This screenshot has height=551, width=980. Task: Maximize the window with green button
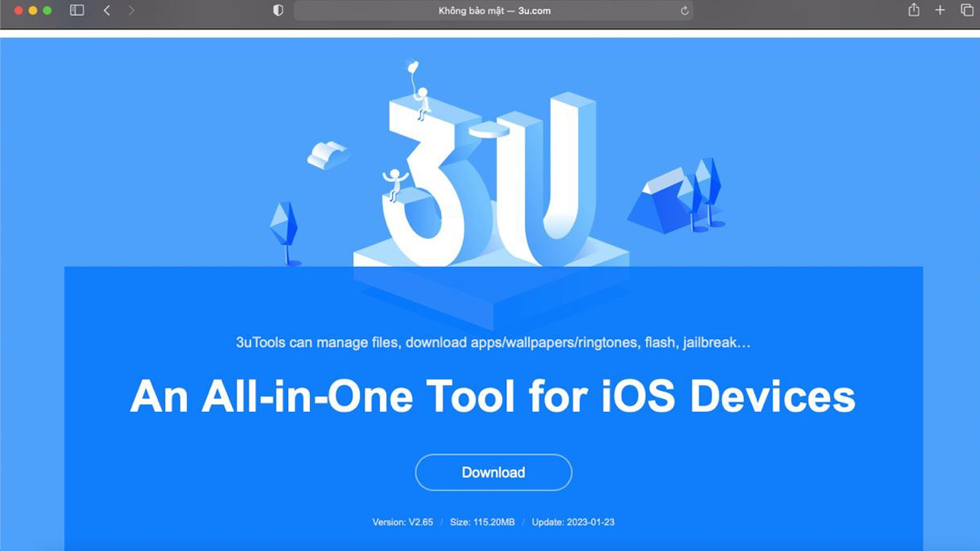[47, 11]
